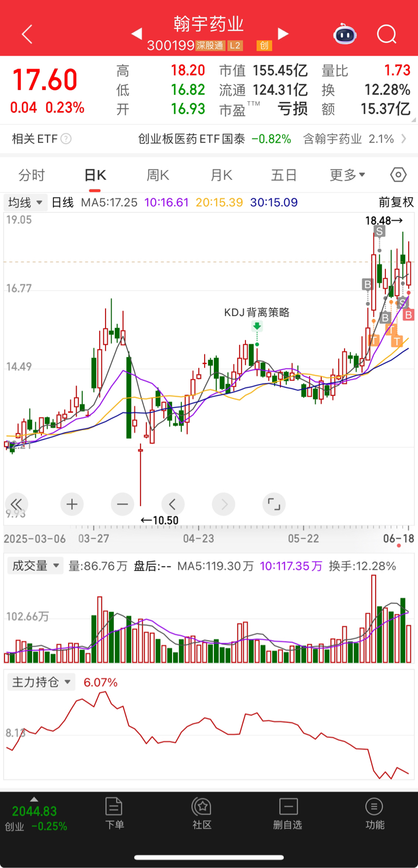Tap the 2044.83 创业 index value
The image size is (418, 868).
pyautogui.click(x=34, y=811)
